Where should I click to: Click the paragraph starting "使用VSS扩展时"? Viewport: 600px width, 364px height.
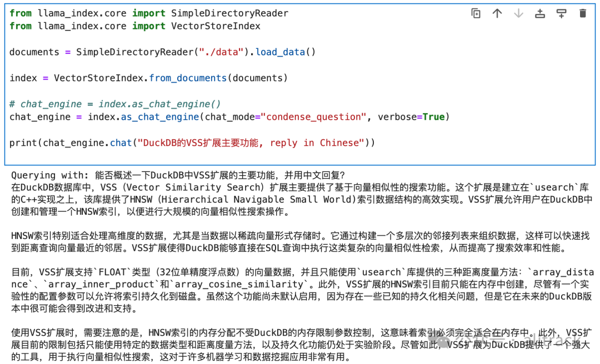pyautogui.click(x=301, y=345)
